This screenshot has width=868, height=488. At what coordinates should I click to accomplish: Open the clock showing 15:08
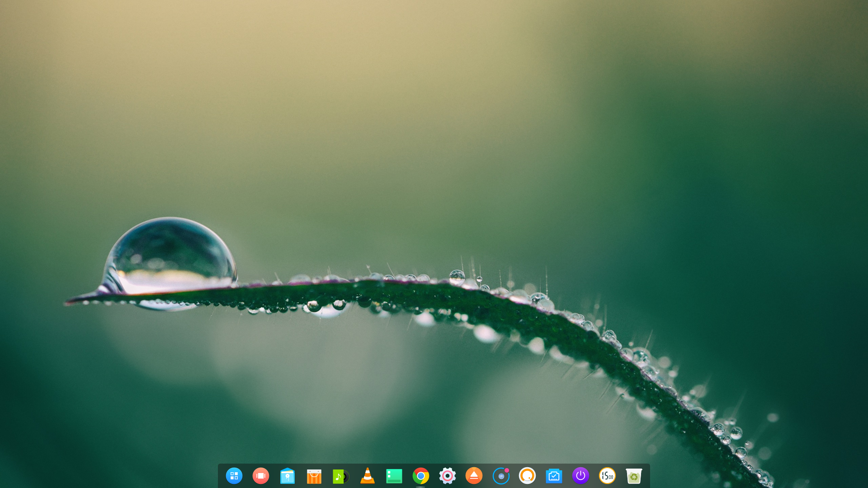tap(607, 476)
